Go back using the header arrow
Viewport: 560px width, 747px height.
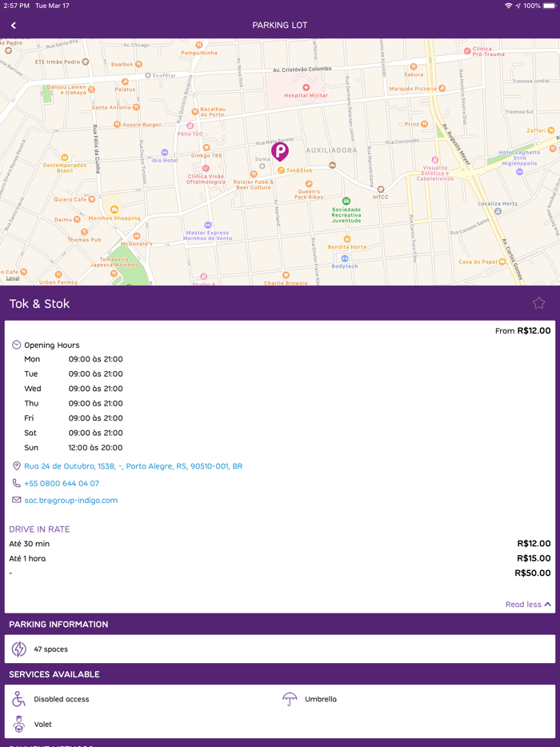pos(14,26)
